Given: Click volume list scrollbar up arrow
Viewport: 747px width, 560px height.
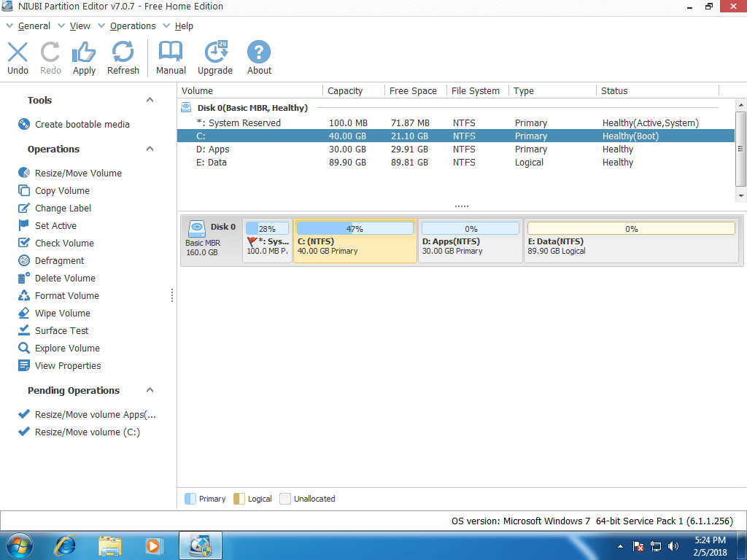Looking at the screenshot, I should (741, 105).
